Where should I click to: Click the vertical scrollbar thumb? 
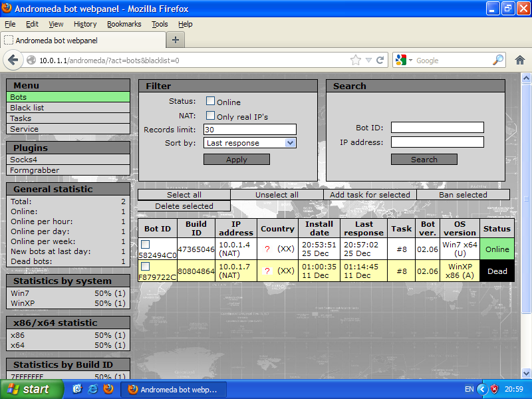[526, 198]
